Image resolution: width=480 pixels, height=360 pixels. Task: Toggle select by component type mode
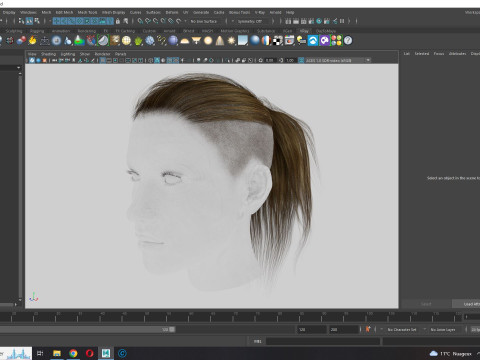click(x=37, y=21)
